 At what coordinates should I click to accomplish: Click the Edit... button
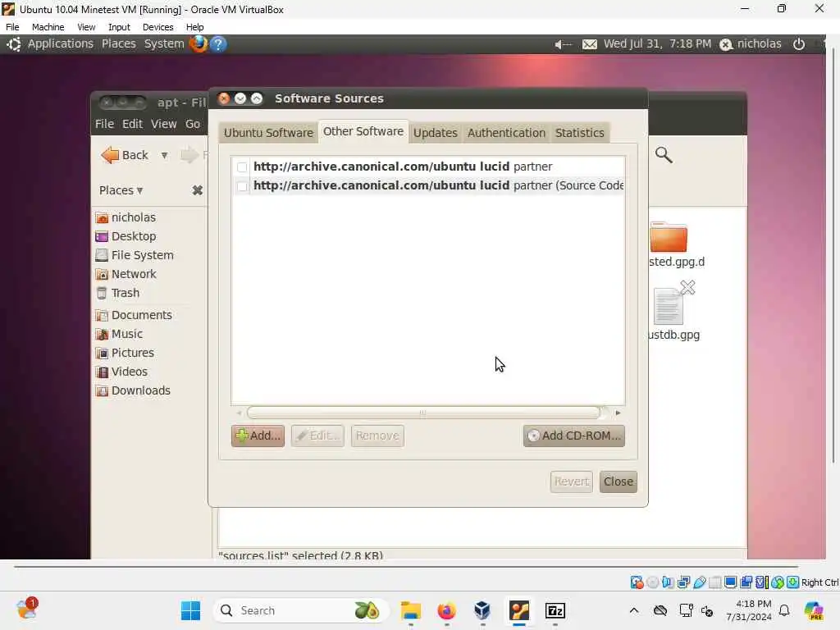pos(317,436)
